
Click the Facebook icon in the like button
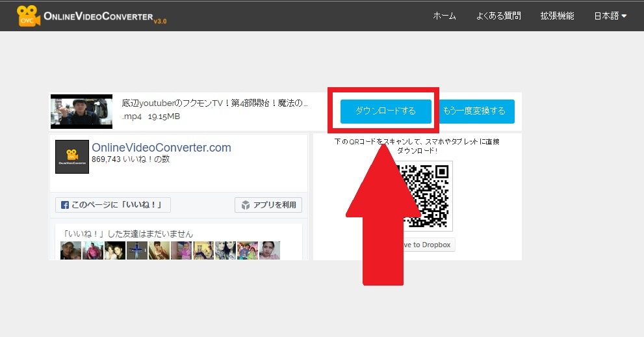click(65, 205)
